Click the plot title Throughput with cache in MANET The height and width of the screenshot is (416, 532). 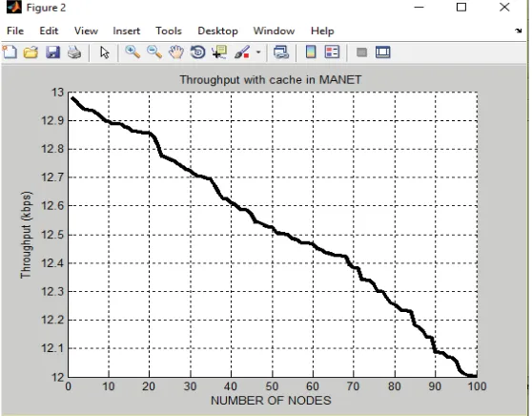tap(271, 80)
